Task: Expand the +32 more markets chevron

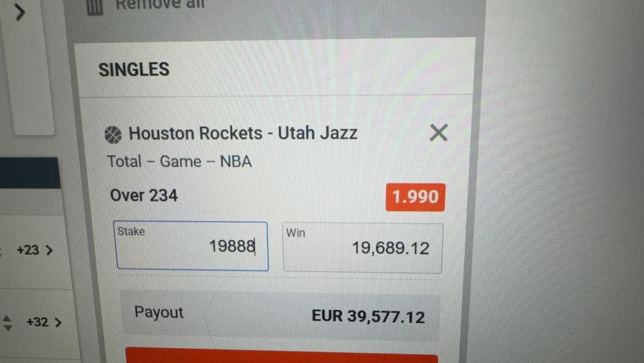Action: pos(58,322)
